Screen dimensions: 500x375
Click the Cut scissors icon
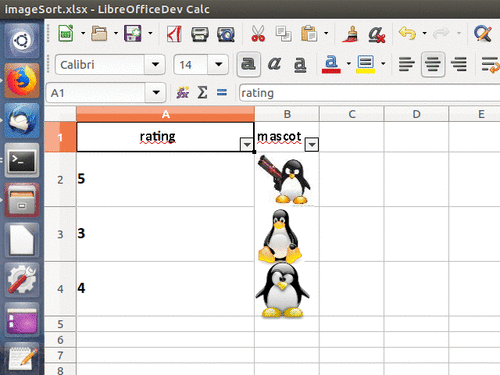click(258, 34)
